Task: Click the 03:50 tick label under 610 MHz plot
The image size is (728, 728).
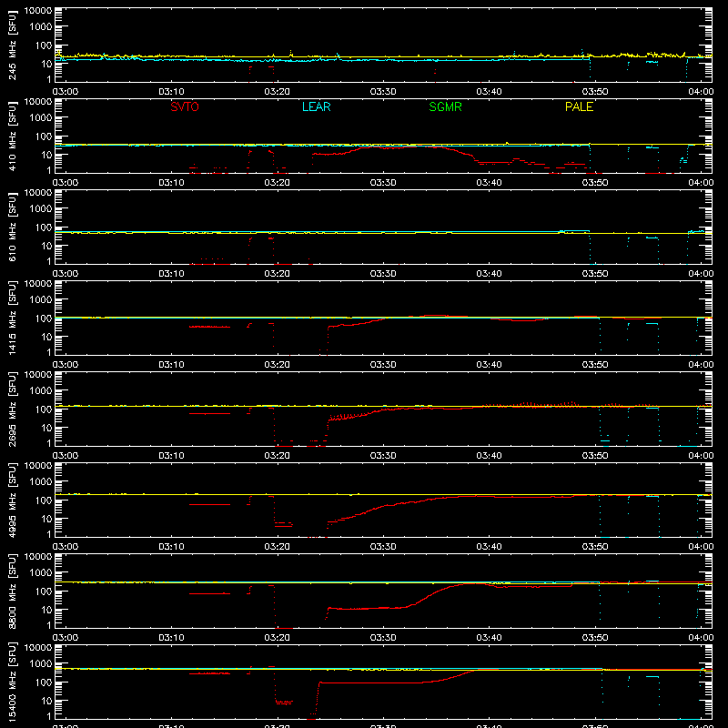Action: pyautogui.click(x=595, y=274)
